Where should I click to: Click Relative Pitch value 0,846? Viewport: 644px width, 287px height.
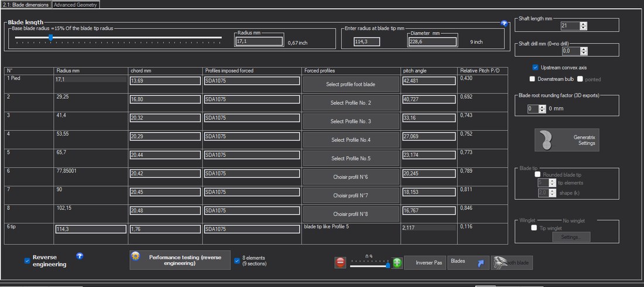pos(466,208)
